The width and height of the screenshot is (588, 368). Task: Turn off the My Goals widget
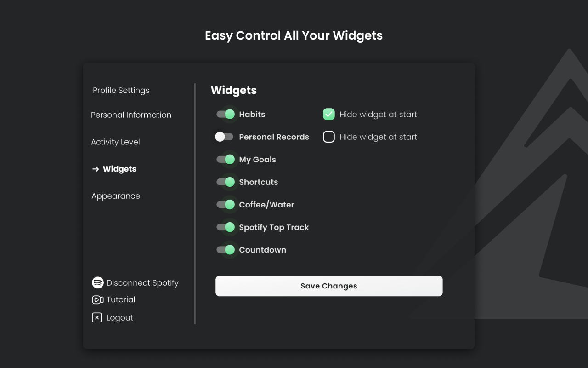coord(225,159)
